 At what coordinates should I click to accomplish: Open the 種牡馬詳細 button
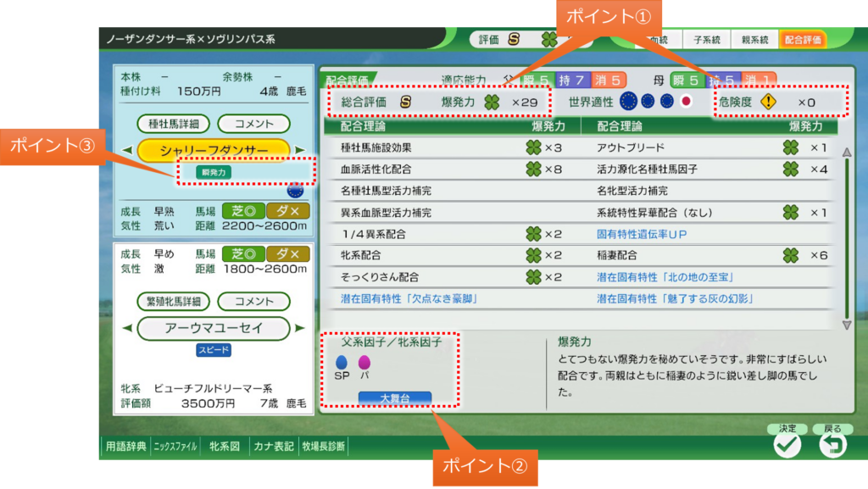pos(173,124)
